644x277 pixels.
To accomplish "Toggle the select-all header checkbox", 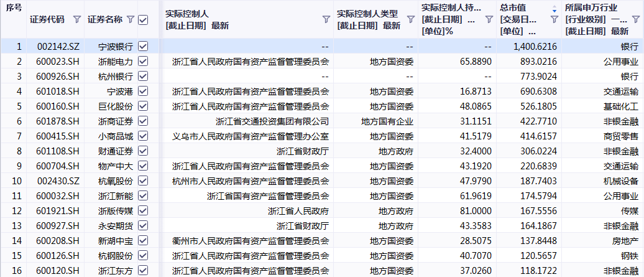I will tap(143, 20).
